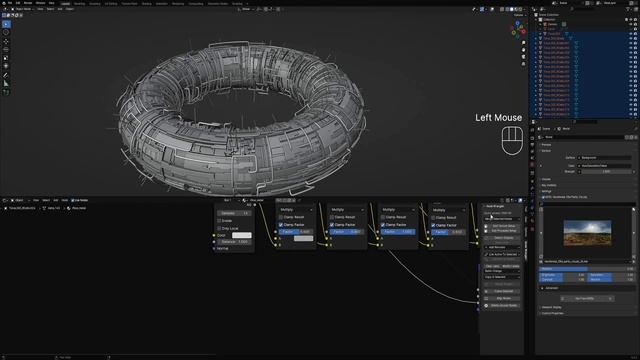
Task: Expand the Viewport Display panel
Action: point(551,307)
